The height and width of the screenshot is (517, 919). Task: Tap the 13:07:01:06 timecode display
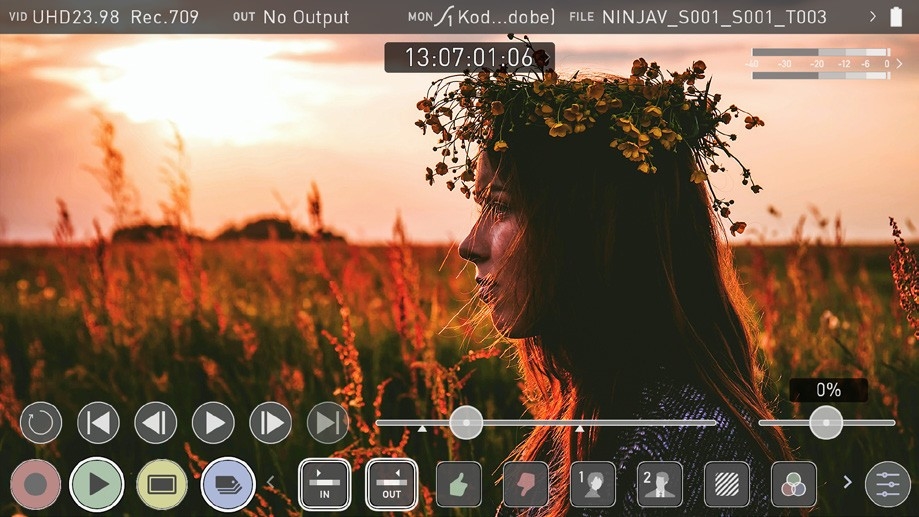tap(469, 58)
